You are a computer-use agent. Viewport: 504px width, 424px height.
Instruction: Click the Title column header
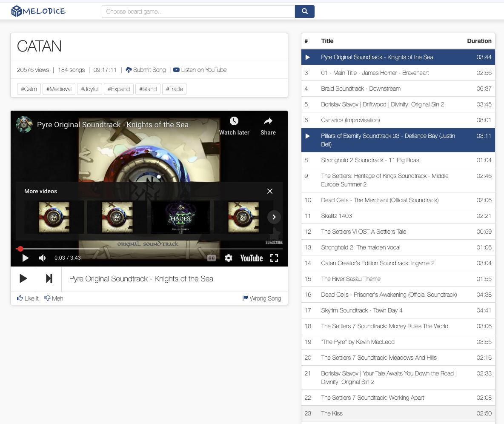tap(327, 41)
